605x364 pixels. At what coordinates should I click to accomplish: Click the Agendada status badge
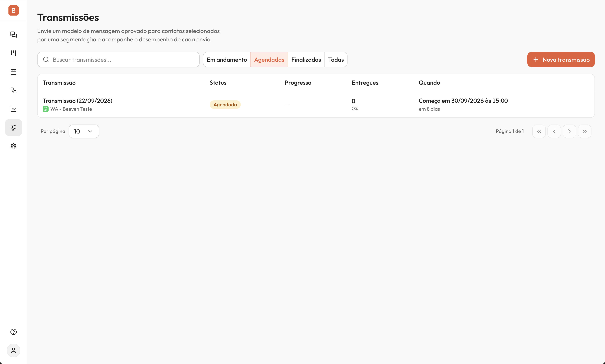pyautogui.click(x=225, y=105)
